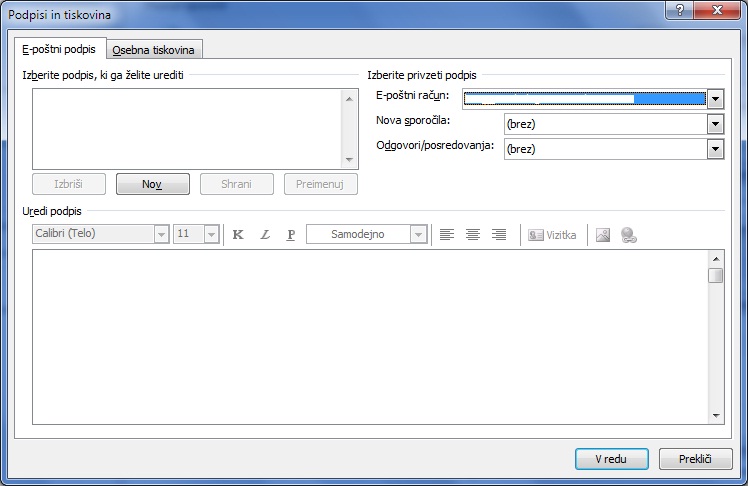This screenshot has width=748, height=486.
Task: Open the font size 11 dropdown
Action: [211, 234]
